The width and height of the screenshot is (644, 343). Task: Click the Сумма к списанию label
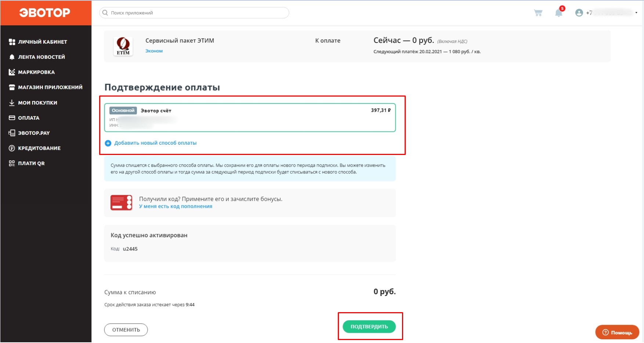click(130, 292)
